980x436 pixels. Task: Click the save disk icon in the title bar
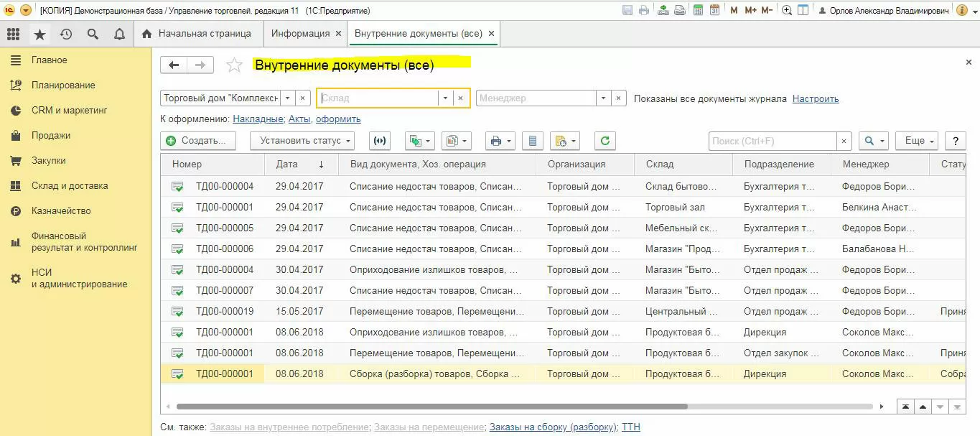point(627,10)
